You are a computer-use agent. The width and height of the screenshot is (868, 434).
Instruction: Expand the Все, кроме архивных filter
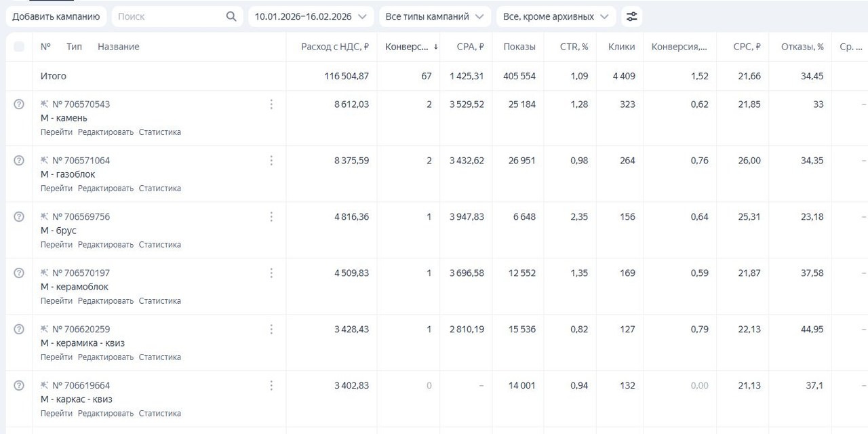(555, 16)
